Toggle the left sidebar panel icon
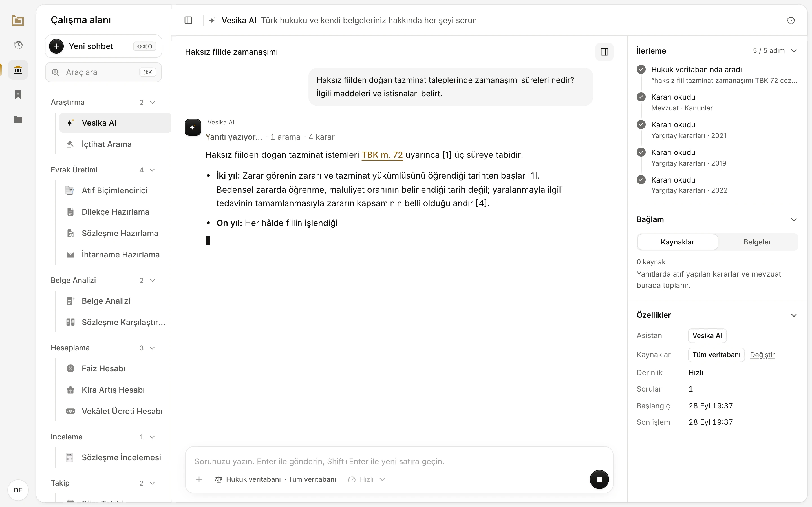This screenshot has width=812, height=507. pyautogui.click(x=188, y=21)
